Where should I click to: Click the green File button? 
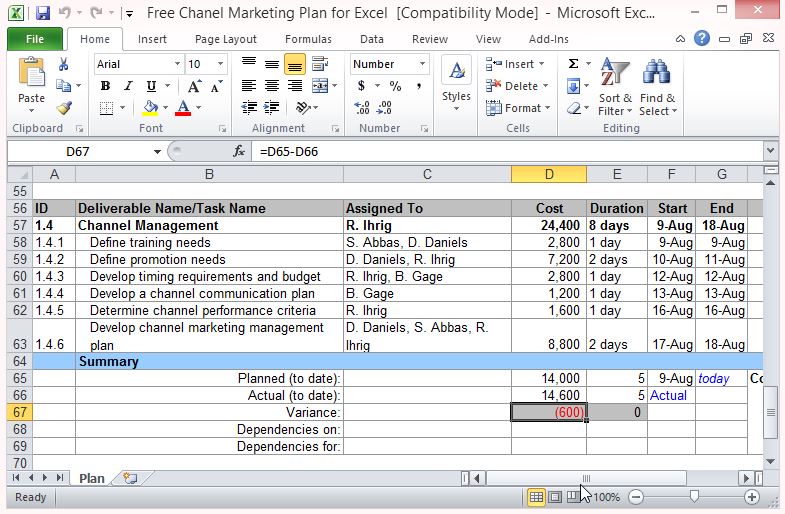[35, 39]
